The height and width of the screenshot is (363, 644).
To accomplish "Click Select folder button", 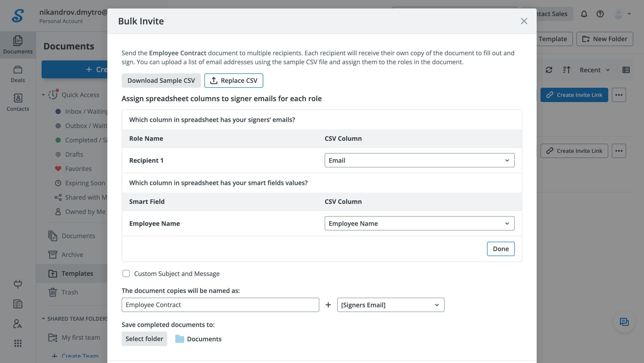I will 144,339.
